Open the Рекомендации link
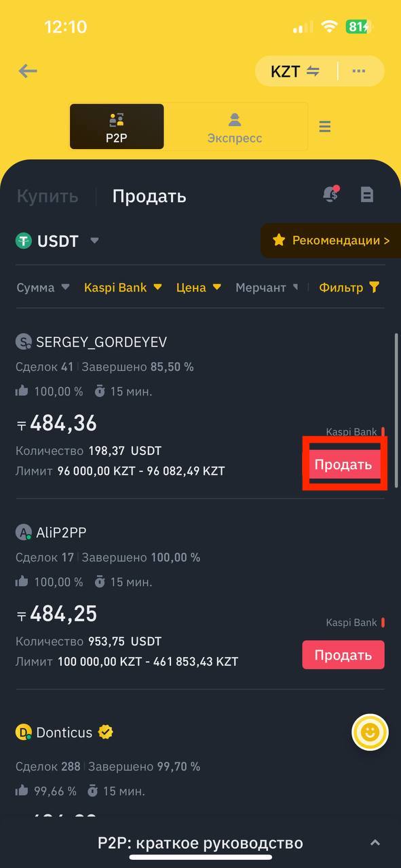401x868 pixels. coord(331,240)
